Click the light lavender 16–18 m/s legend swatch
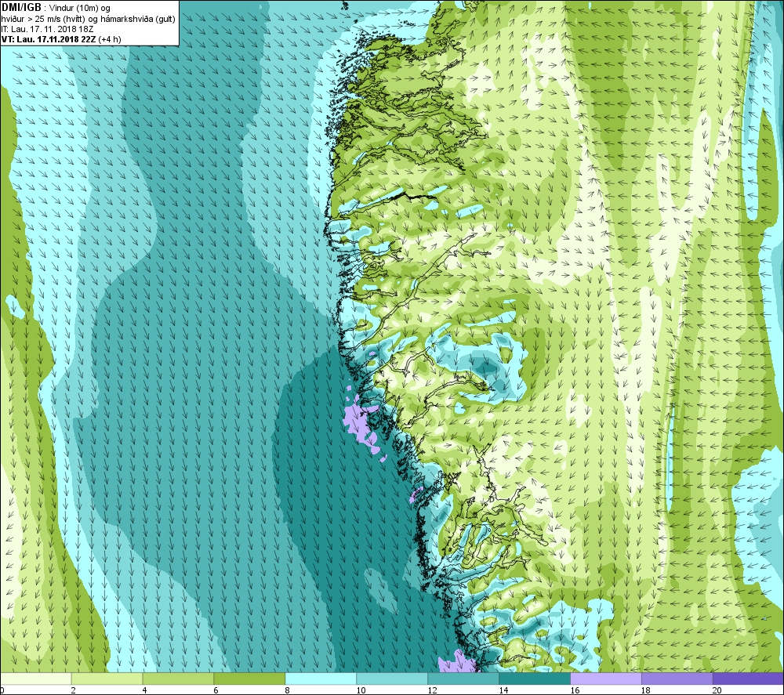The width and height of the screenshot is (784, 695). pos(605,679)
